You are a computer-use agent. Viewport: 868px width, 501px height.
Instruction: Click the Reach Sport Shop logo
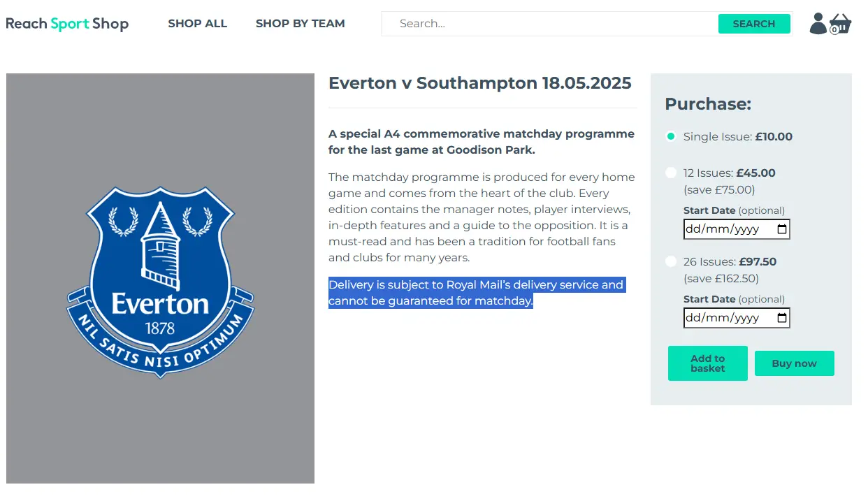[x=67, y=24]
